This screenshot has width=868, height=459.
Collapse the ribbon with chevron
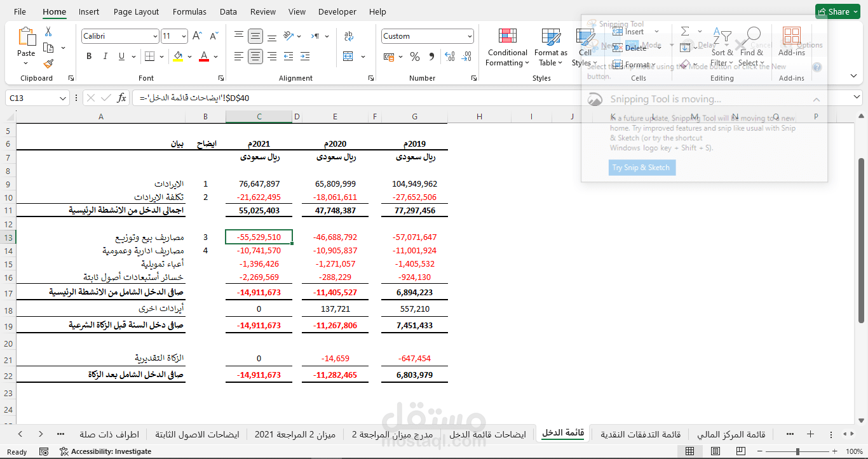(854, 76)
